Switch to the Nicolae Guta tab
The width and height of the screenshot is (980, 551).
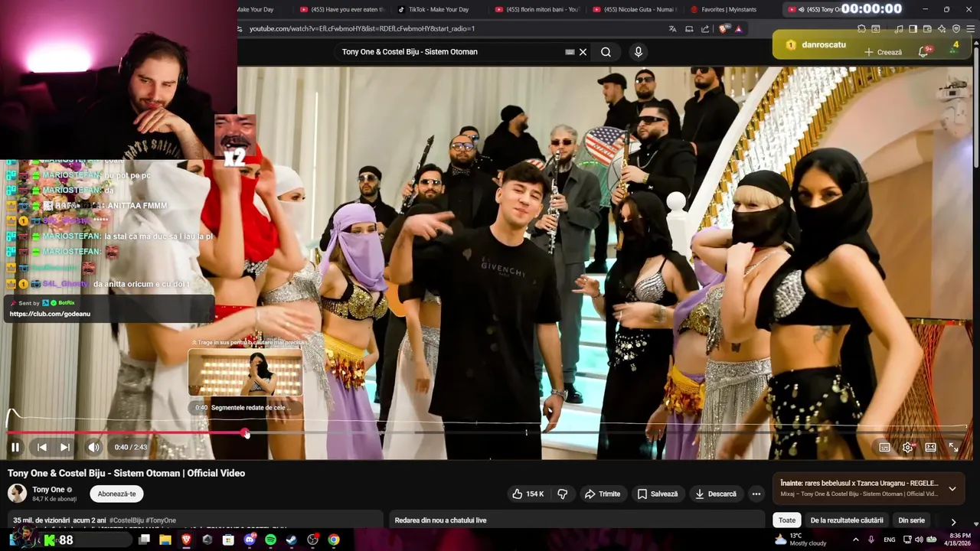coord(634,9)
